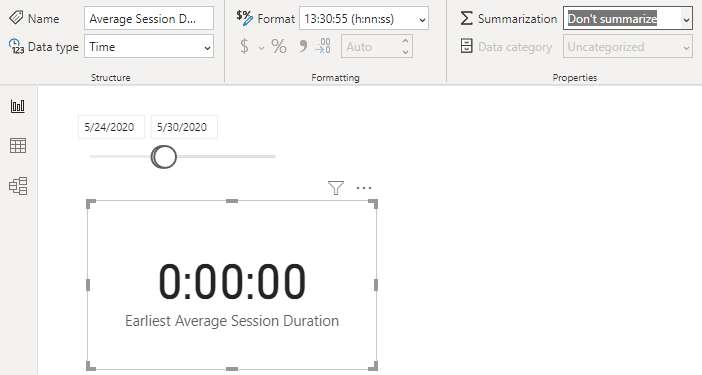This screenshot has height=375, width=702.
Task: Open the Format h:nn:ss dropdown
Action: point(364,18)
